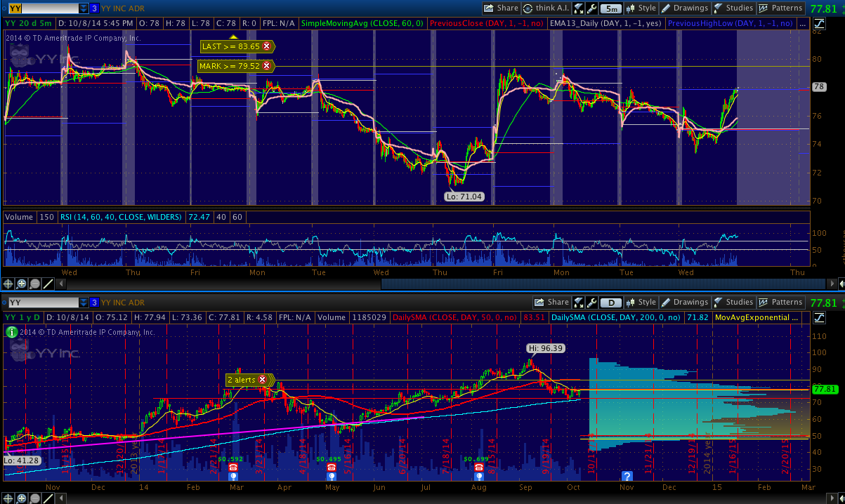Toggle the curve scale icon on lower chart
Image resolution: width=845 pixels, height=504 pixels.
click(819, 317)
